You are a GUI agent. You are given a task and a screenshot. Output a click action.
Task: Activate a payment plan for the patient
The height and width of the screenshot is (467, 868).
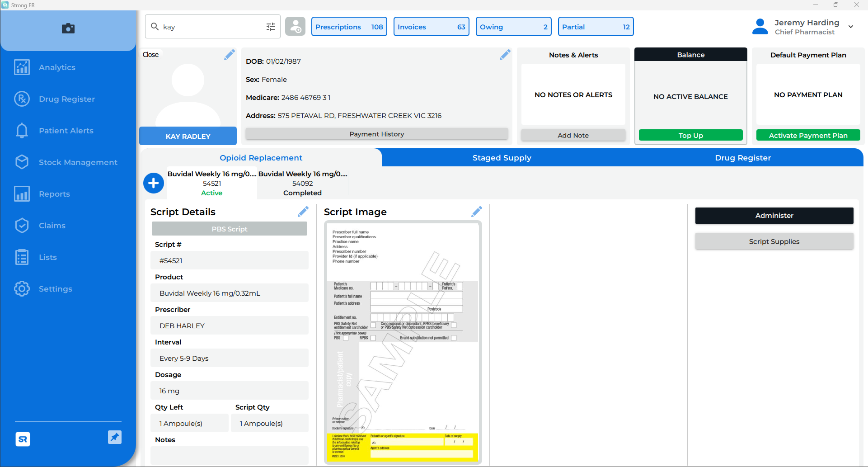[808, 135]
